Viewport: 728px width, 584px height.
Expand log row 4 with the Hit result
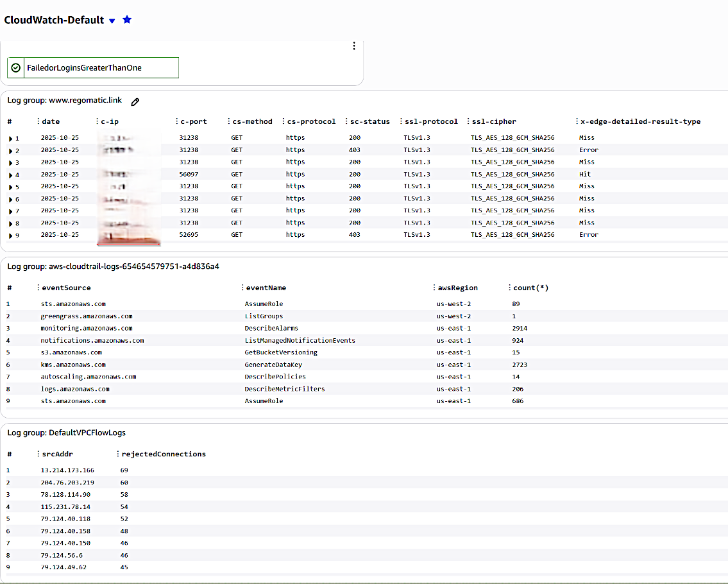pyautogui.click(x=10, y=175)
